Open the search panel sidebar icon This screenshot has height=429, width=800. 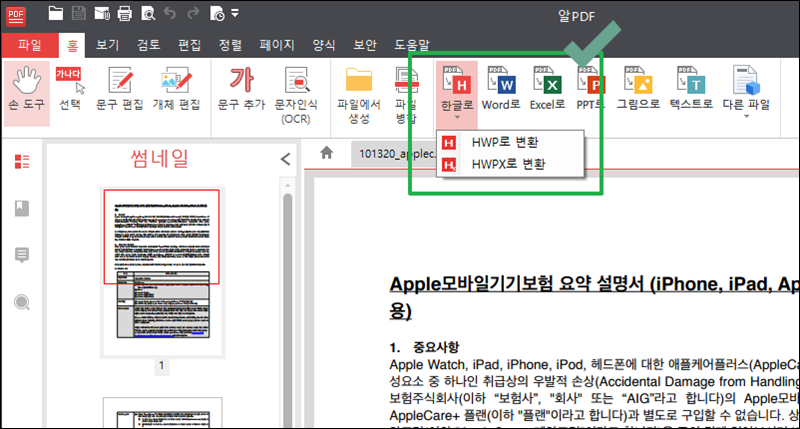[22, 302]
